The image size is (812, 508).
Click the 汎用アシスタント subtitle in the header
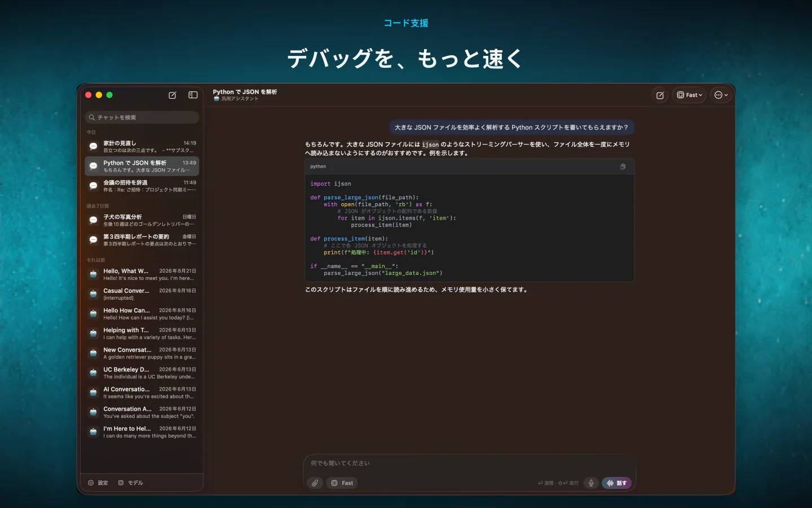pos(240,99)
